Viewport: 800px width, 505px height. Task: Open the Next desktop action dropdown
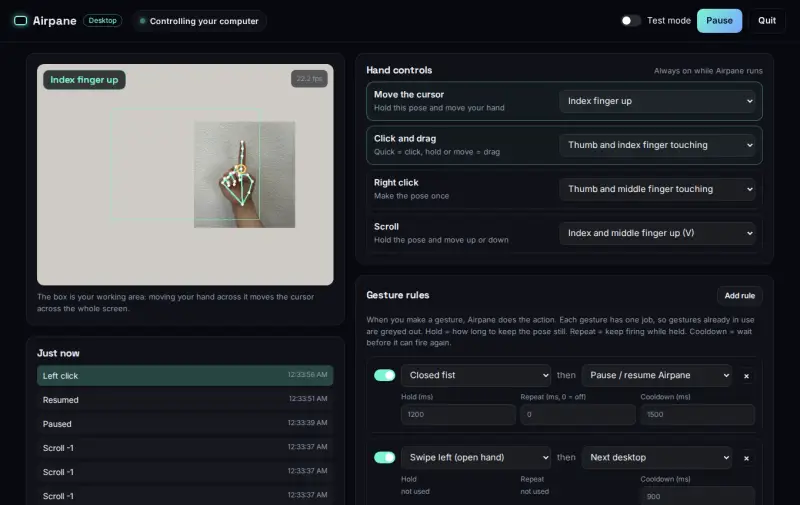coord(657,458)
